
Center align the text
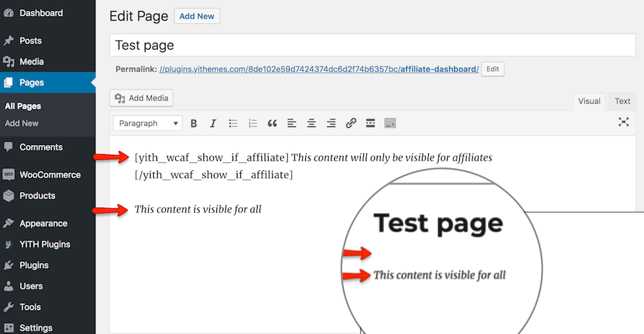tap(312, 123)
